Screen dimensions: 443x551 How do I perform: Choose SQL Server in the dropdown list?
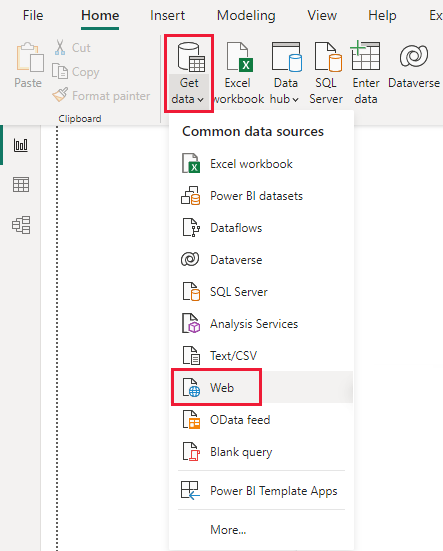(x=261, y=292)
